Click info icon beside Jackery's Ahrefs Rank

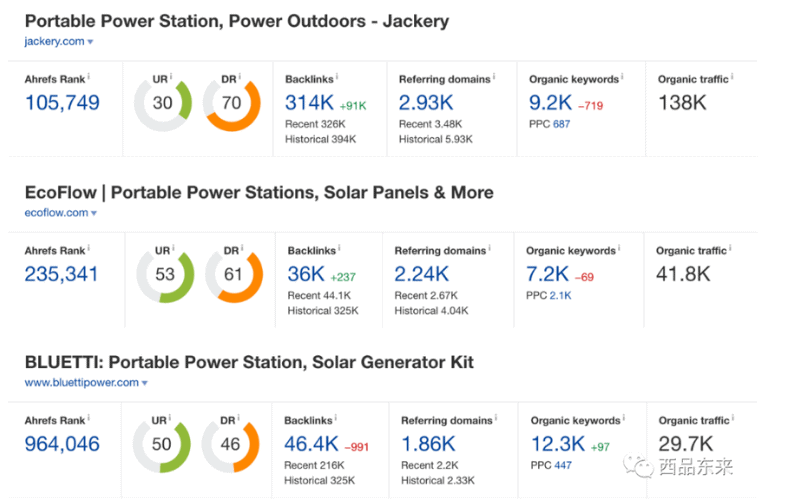pos(88,77)
